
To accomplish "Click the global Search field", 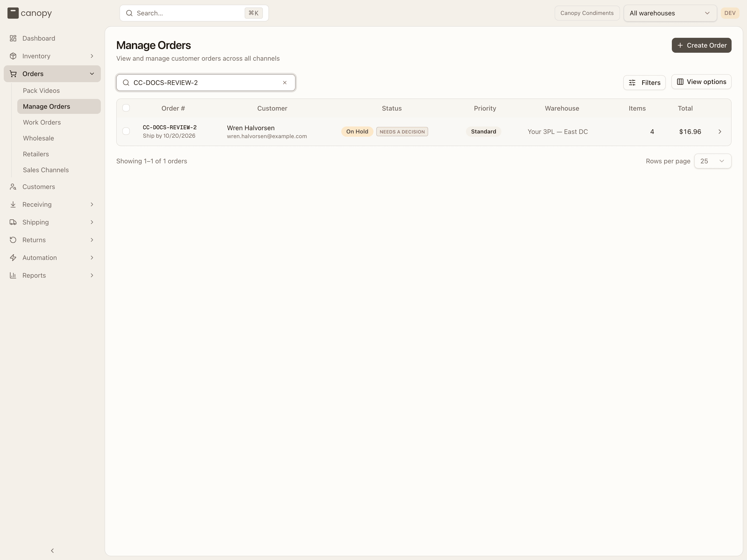I will 194,13.
